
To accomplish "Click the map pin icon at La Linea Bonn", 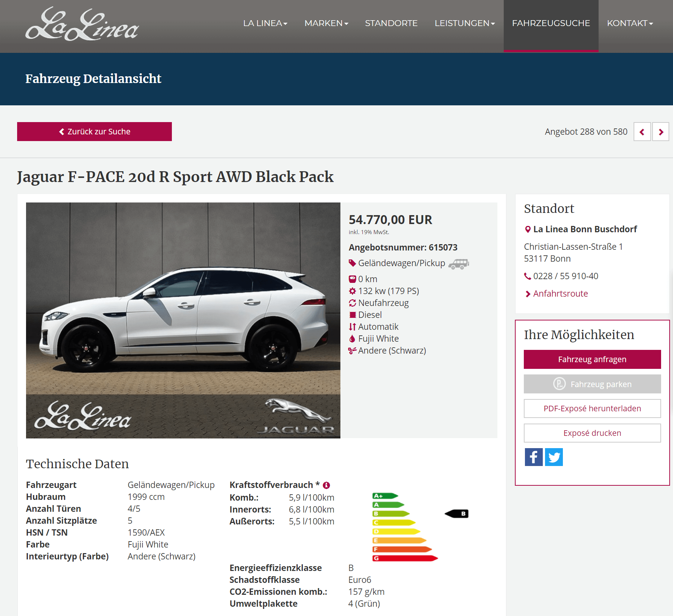I will [528, 229].
